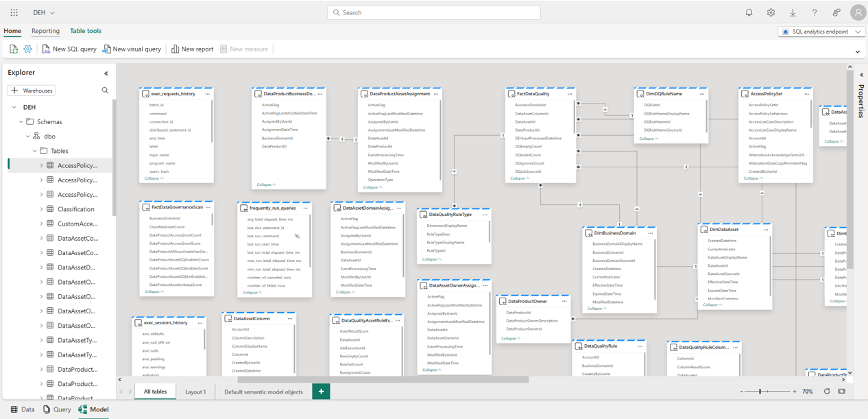Collapse the Schemas folder node
868x419 pixels.
(21, 122)
